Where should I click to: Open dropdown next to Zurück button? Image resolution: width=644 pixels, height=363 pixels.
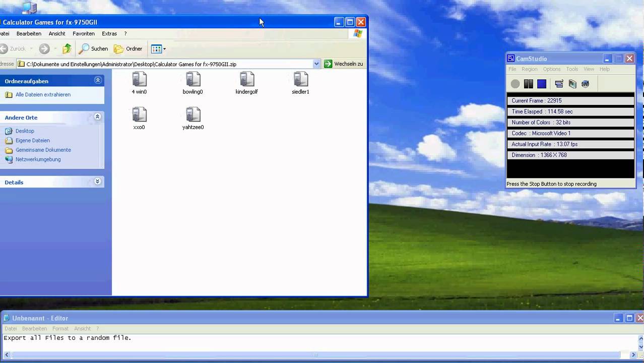[31, 49]
